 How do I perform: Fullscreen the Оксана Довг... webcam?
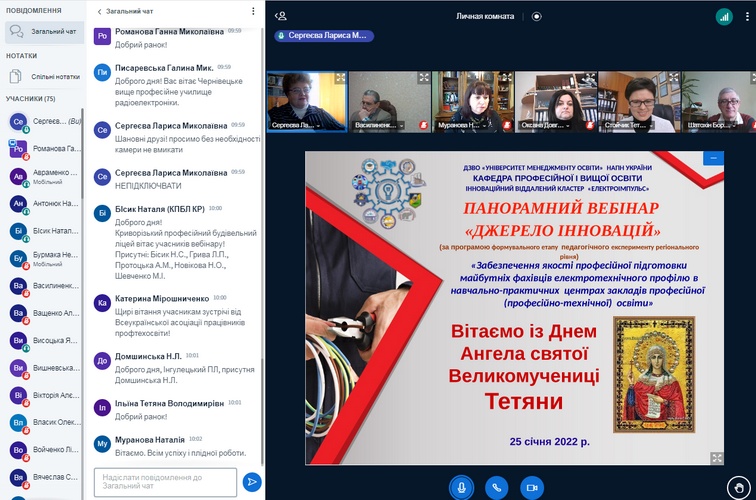[590, 78]
